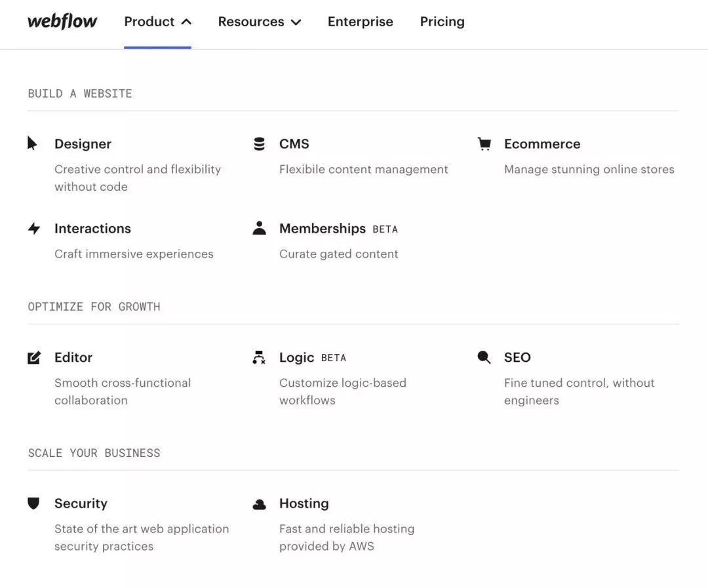Viewport: 708px width, 588px height.
Task: Click the Interactions lightning bolt icon
Action: tap(34, 228)
